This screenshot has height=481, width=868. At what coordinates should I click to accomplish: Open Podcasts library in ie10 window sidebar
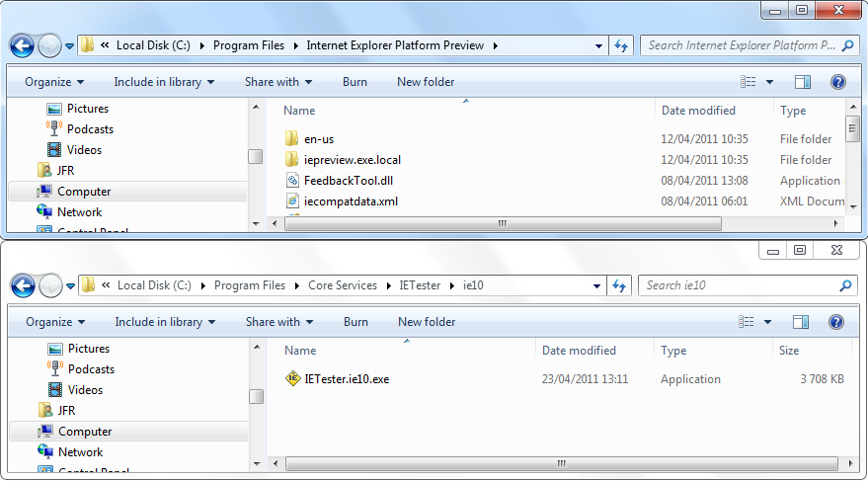(x=81, y=369)
